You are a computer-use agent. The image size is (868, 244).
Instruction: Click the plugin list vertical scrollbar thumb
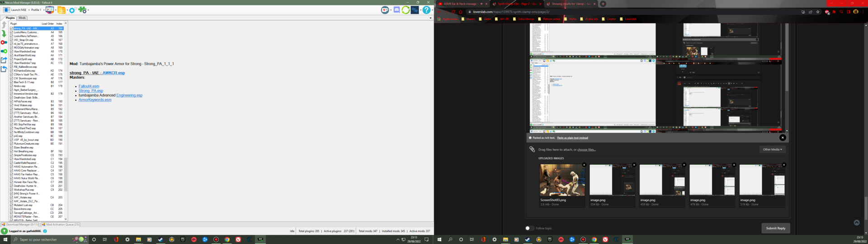pyautogui.click(x=66, y=174)
